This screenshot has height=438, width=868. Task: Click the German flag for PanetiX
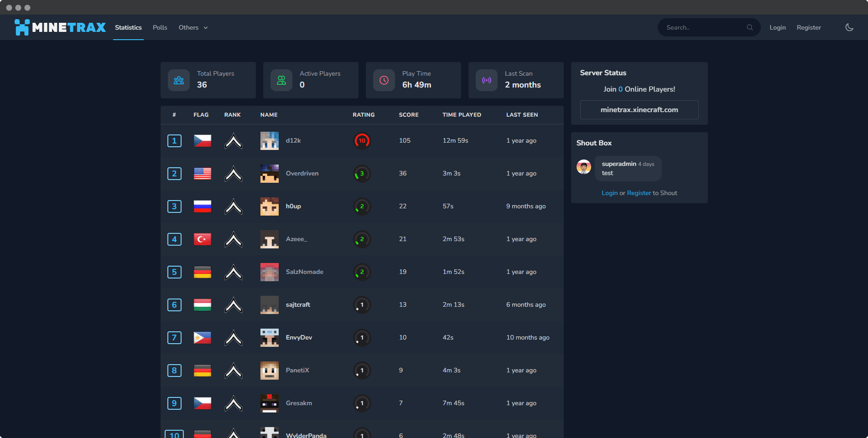coord(203,371)
